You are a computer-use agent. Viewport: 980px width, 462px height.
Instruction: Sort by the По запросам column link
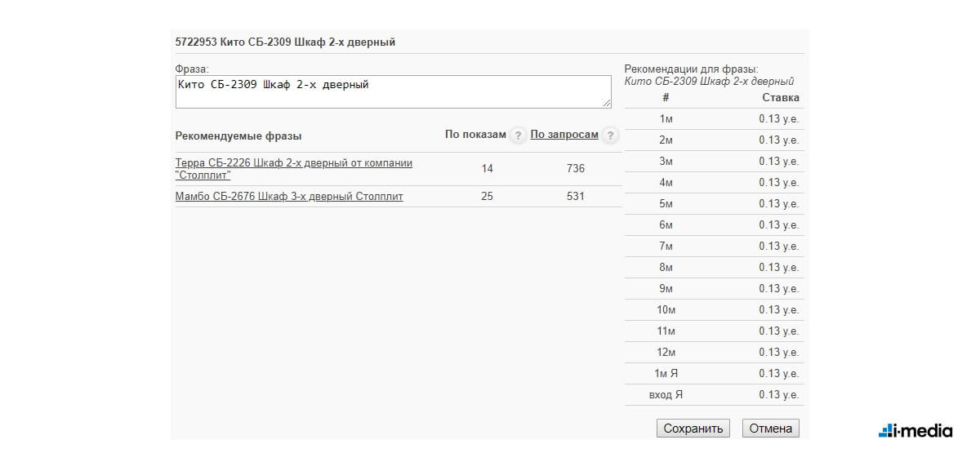tap(564, 135)
